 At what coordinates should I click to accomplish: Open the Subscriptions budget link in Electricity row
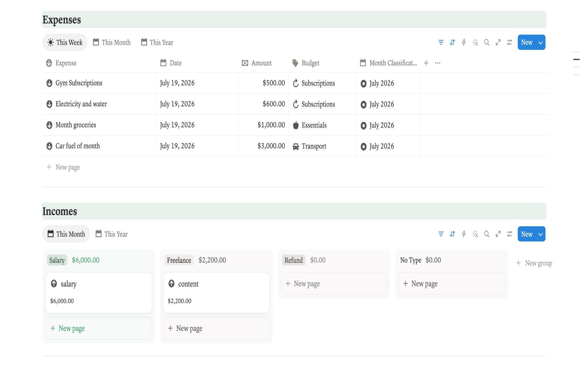tap(318, 104)
